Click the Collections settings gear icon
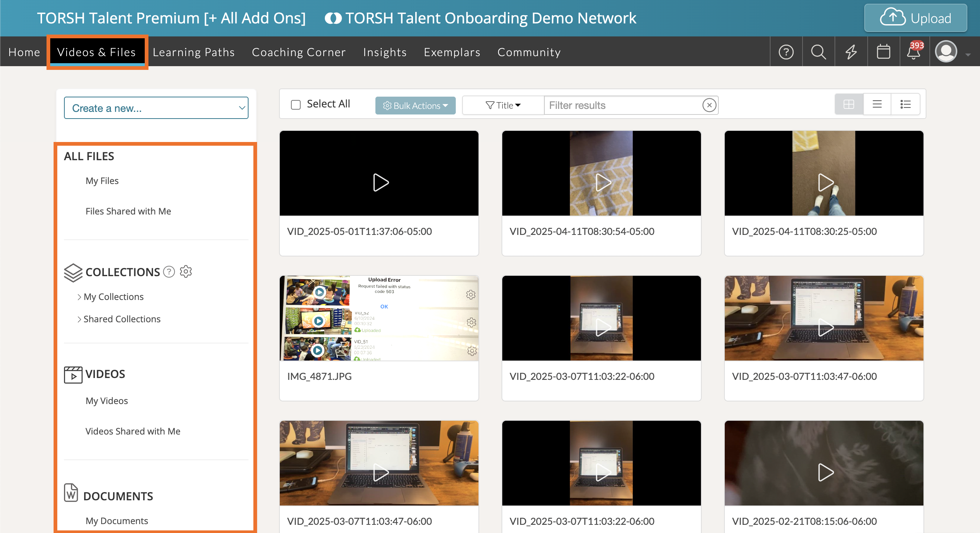Viewport: 980px width, 533px height. [186, 271]
